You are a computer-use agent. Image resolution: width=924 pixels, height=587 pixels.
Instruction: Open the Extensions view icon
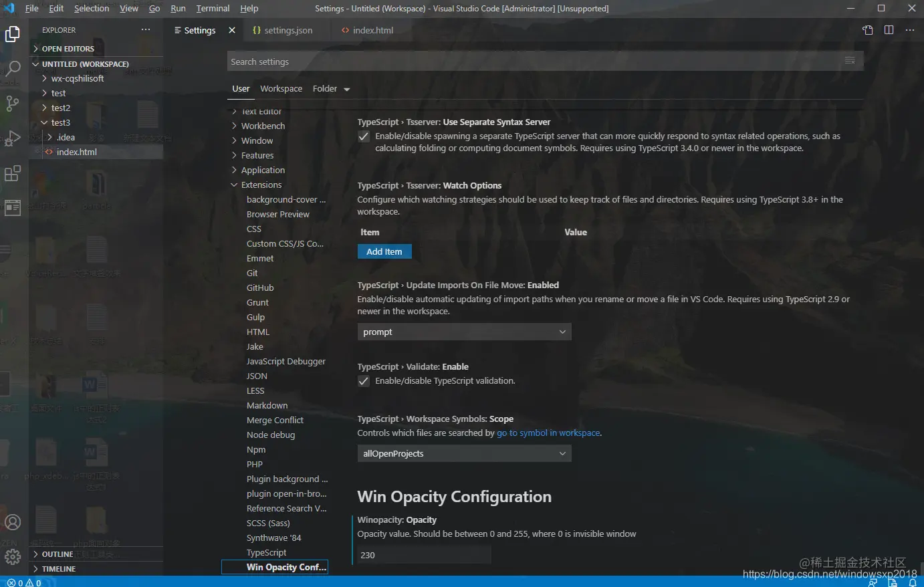13,173
